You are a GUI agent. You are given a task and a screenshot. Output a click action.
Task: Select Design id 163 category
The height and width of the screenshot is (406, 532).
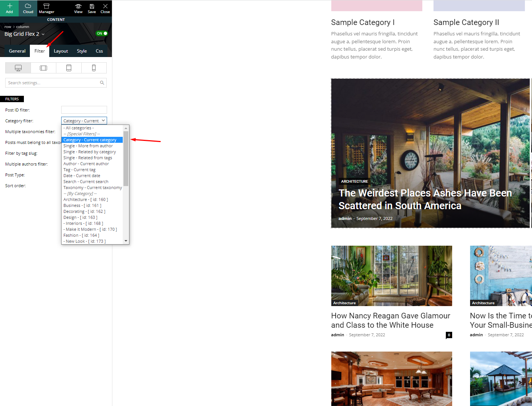[92, 217]
